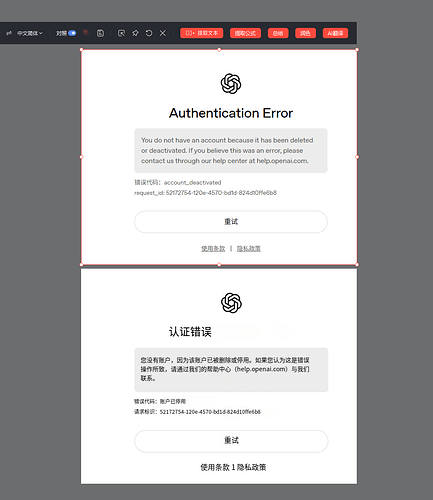The width and height of the screenshot is (433, 500).
Task: Toggle the 对照 comparison switch
Action: tap(72, 33)
